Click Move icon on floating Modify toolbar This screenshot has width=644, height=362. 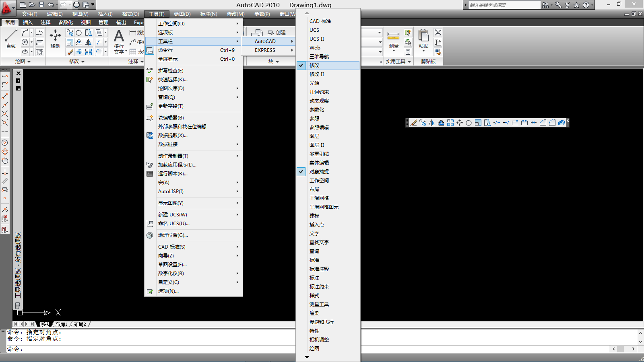pos(460,123)
